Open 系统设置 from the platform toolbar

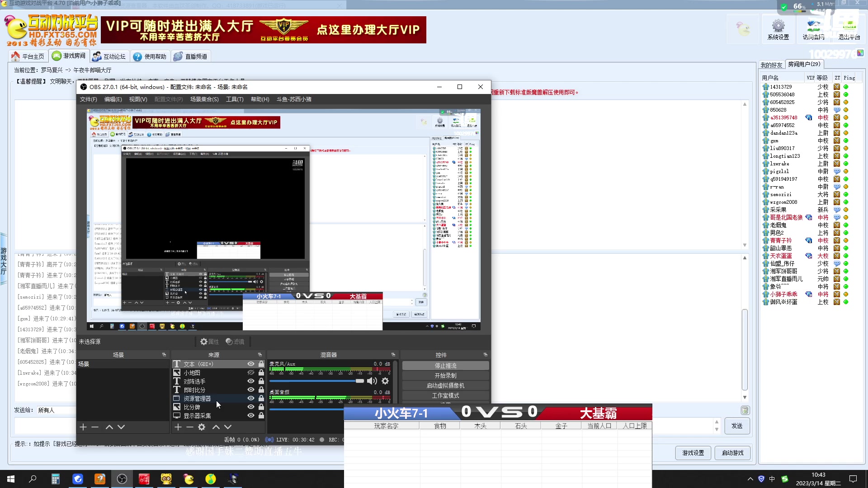click(778, 30)
